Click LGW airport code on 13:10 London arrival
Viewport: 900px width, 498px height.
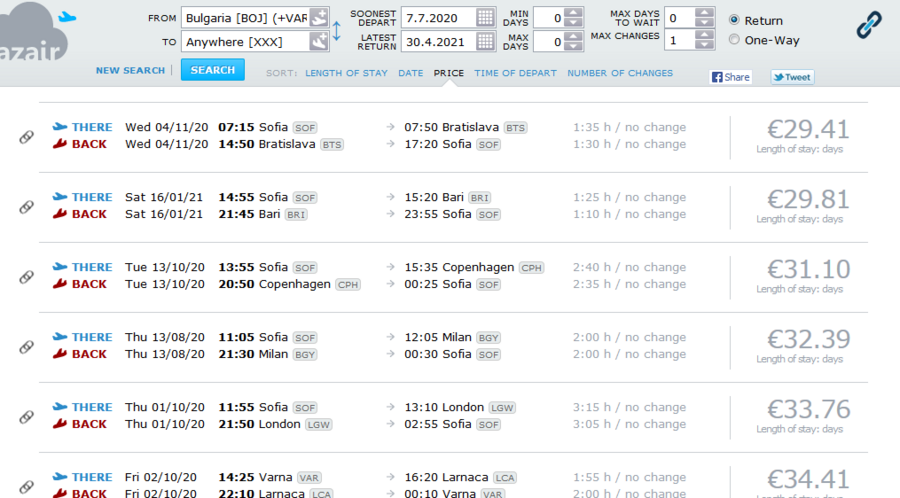click(x=502, y=407)
